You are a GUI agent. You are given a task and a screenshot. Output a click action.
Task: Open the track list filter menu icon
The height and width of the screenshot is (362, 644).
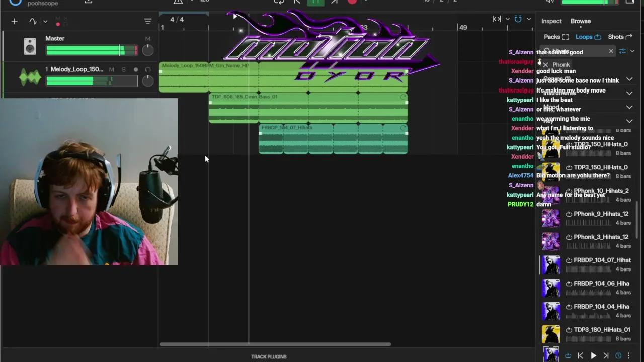[x=147, y=21]
